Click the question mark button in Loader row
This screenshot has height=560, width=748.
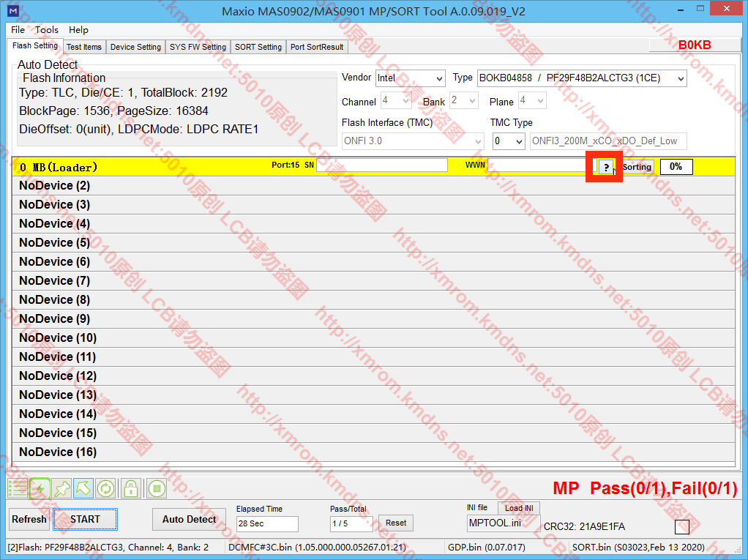tap(605, 167)
